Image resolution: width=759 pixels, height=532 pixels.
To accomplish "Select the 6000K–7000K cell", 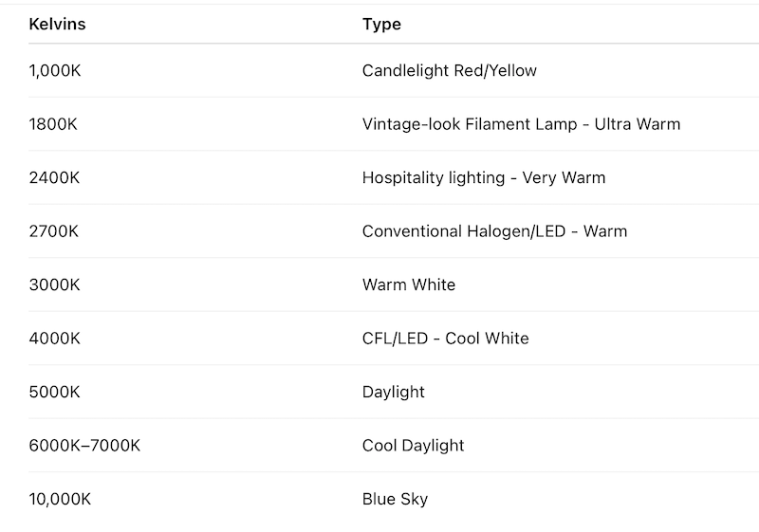I will pos(83,446).
